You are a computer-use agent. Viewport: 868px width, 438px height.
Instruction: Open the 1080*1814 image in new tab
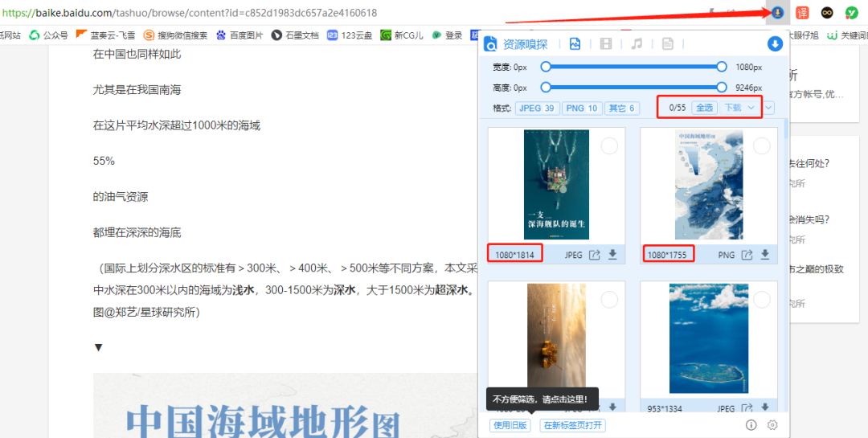coord(595,255)
